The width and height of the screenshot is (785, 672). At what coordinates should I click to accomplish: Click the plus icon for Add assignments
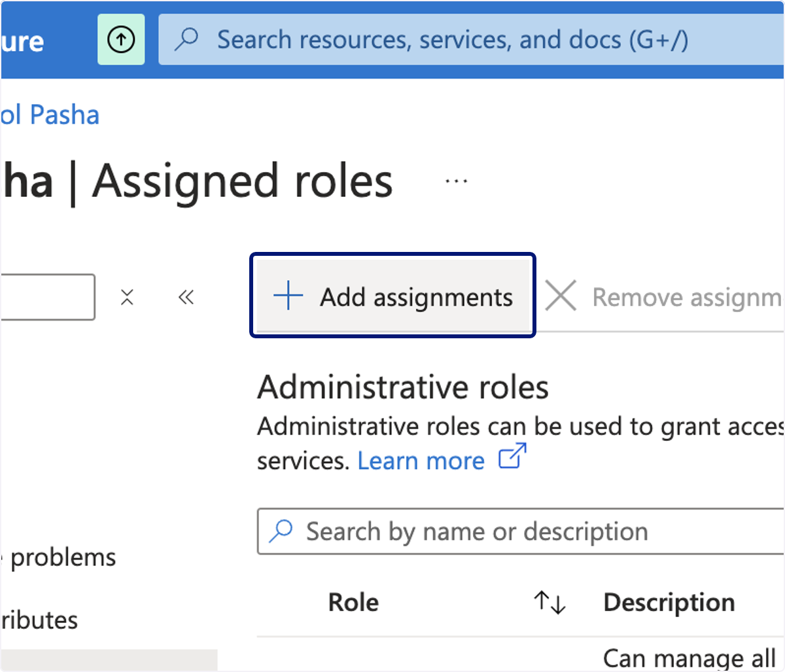(x=288, y=296)
